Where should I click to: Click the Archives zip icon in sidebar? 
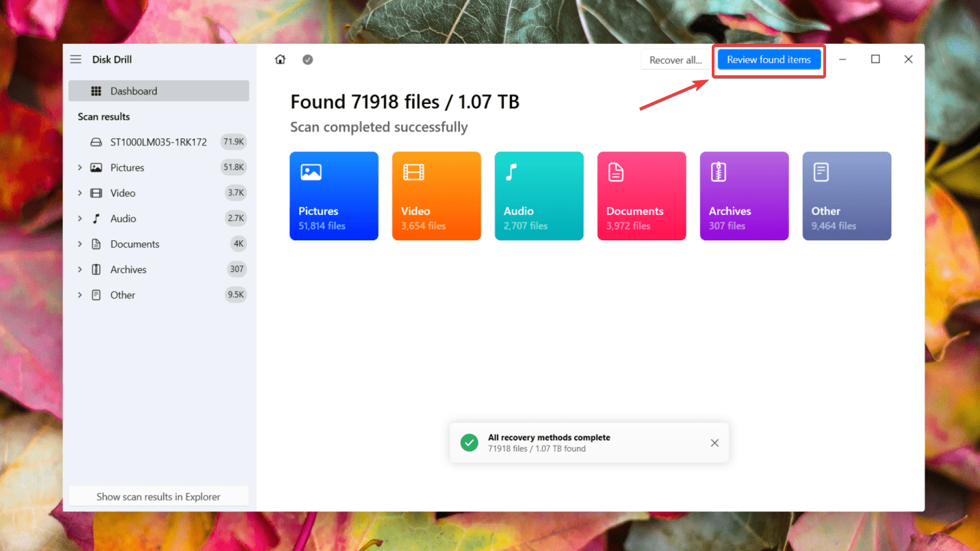[x=96, y=269]
